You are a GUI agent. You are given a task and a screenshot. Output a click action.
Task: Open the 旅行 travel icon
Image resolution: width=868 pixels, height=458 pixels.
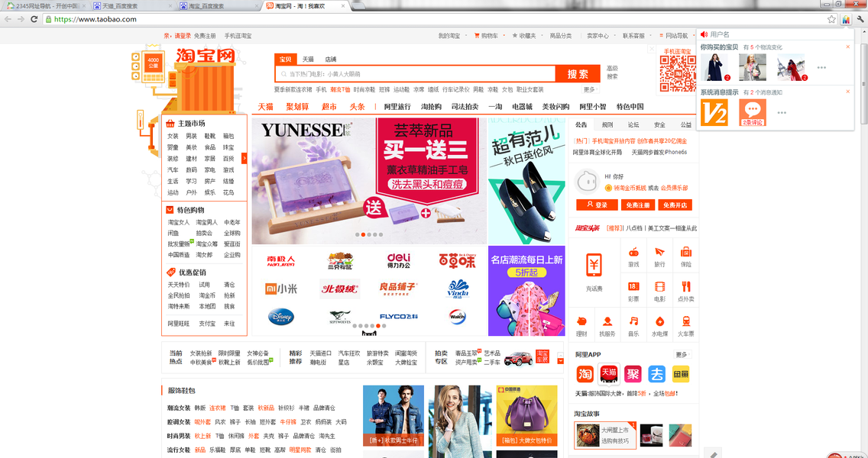coord(659,252)
